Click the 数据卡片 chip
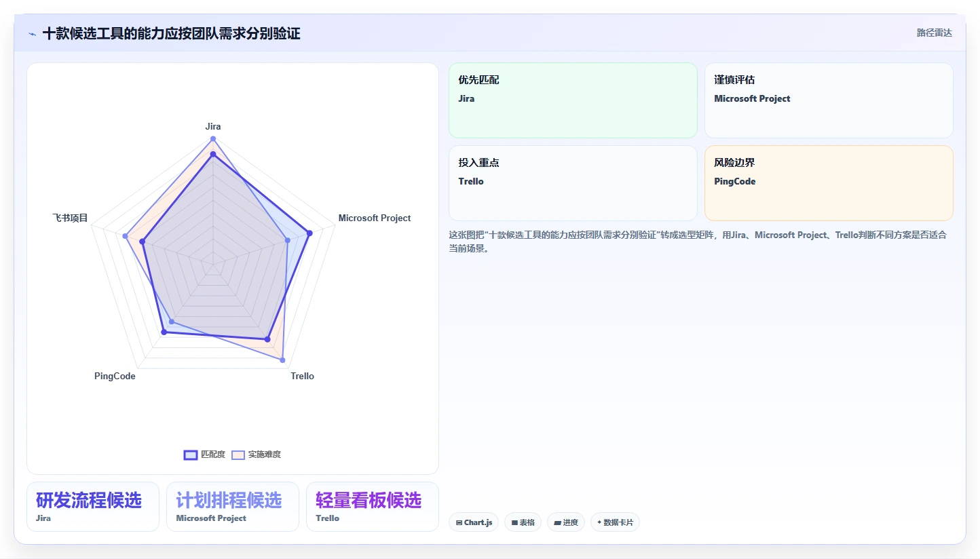This screenshot has height=559, width=980. point(615,522)
